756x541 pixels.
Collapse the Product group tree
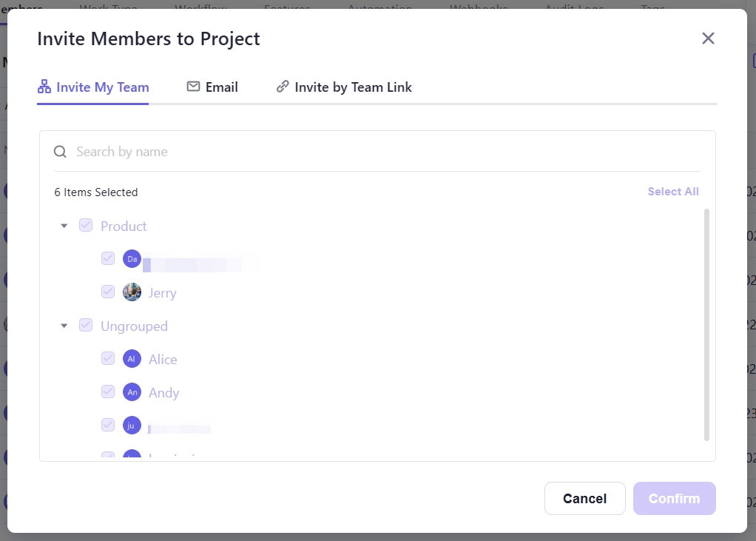[x=64, y=226]
